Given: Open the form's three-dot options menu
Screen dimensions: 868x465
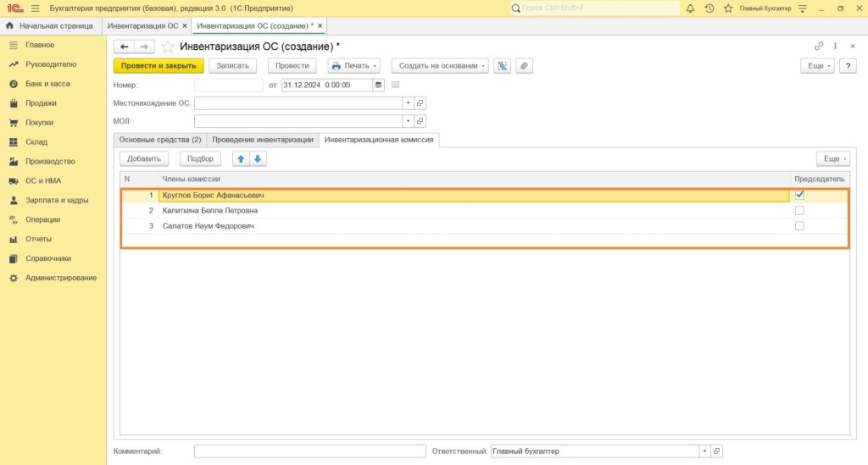Looking at the screenshot, I should click(835, 46).
